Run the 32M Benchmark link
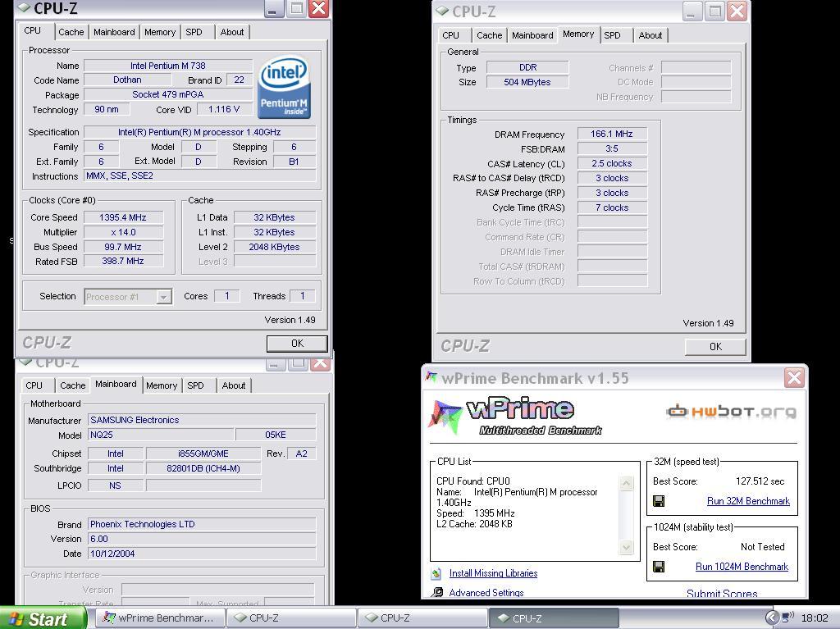This screenshot has height=629, width=840. [748, 501]
